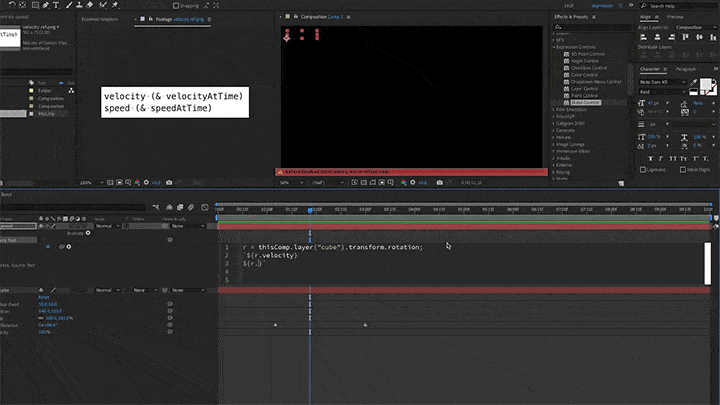Click the Align Horizontal Center icon
The width and height of the screenshot is (720, 405).
point(658,37)
